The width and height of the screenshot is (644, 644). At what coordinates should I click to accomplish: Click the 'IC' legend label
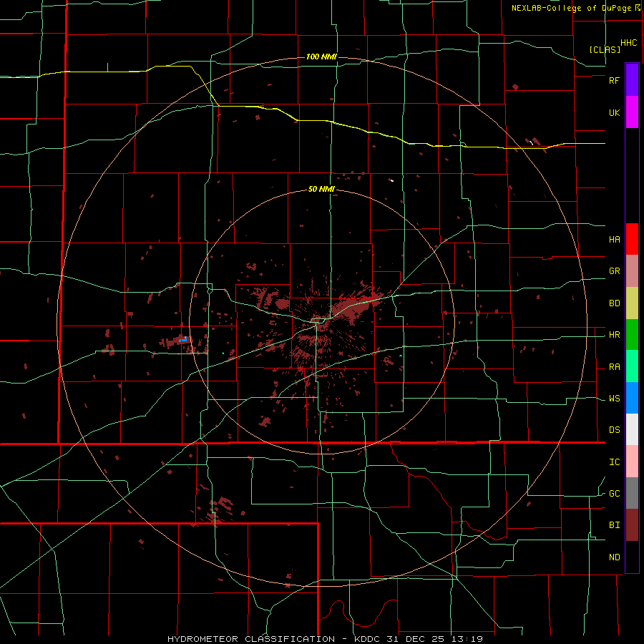[614, 462]
